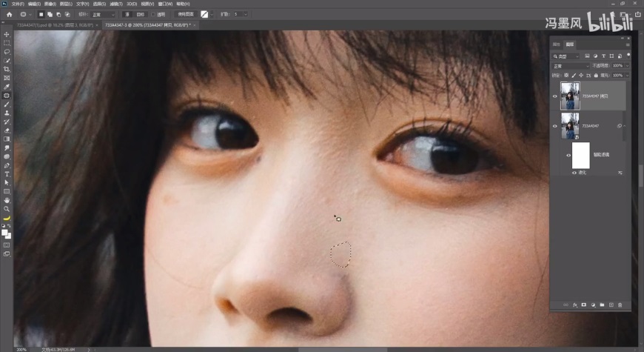Choose Subtract from Selection mode icon
This screenshot has width=644, height=352.
point(58,14)
